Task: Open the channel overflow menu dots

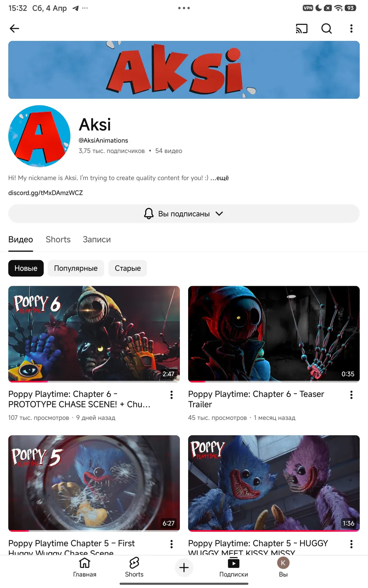Action: (x=351, y=28)
